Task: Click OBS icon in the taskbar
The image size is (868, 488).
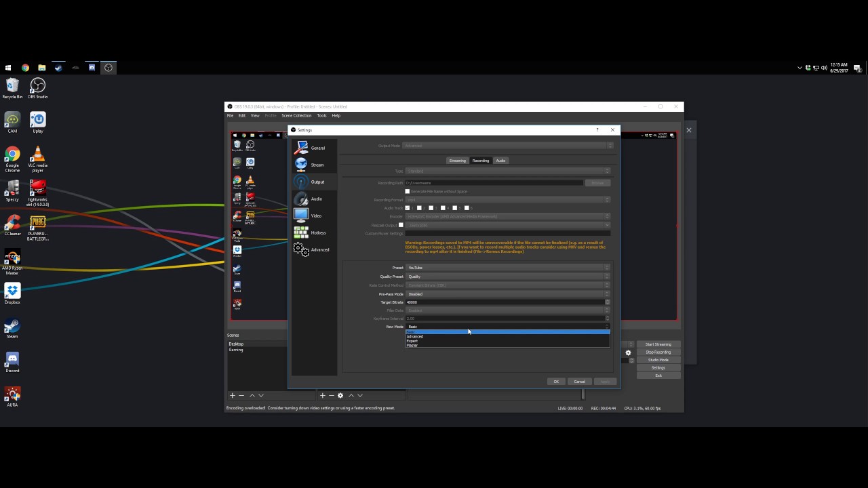Action: (108, 68)
